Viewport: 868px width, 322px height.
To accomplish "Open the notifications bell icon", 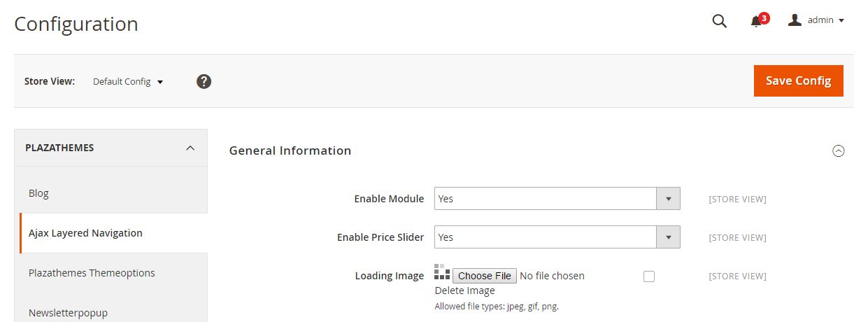I will point(755,22).
